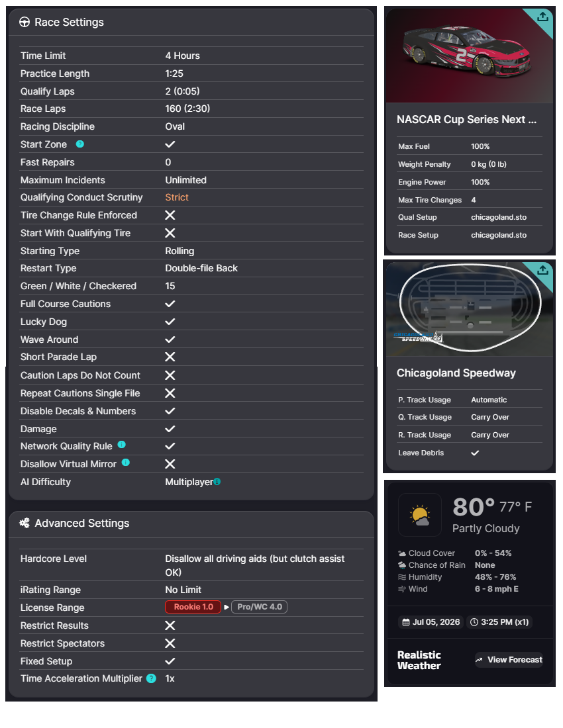Image resolution: width=563 pixels, height=728 pixels.
Task: Toggle the Leave Debris checkmark
Action: point(475,453)
